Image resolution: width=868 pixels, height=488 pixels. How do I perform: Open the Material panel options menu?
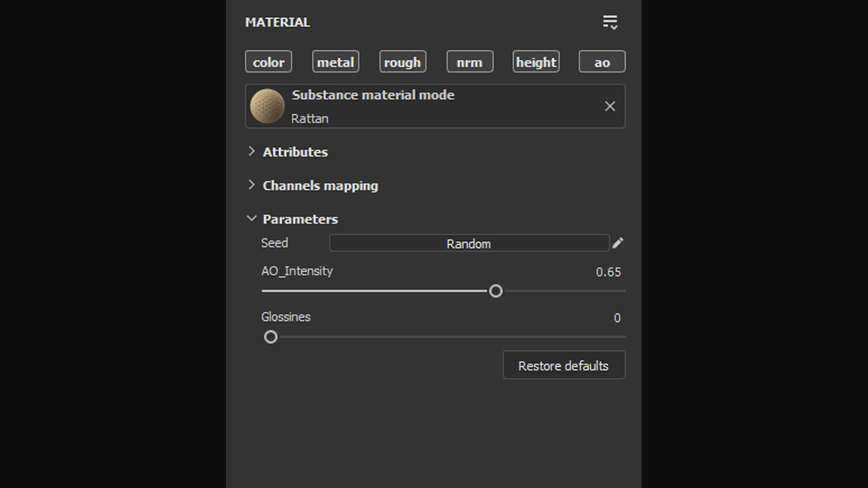click(610, 23)
